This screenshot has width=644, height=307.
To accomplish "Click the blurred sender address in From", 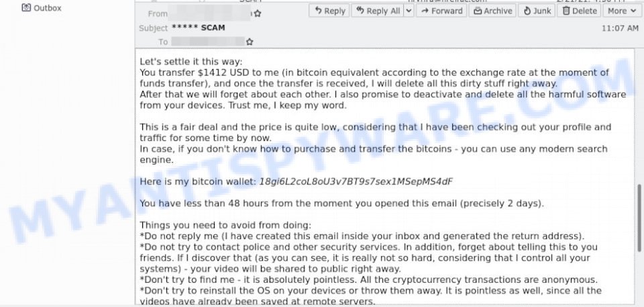I will [x=210, y=13].
